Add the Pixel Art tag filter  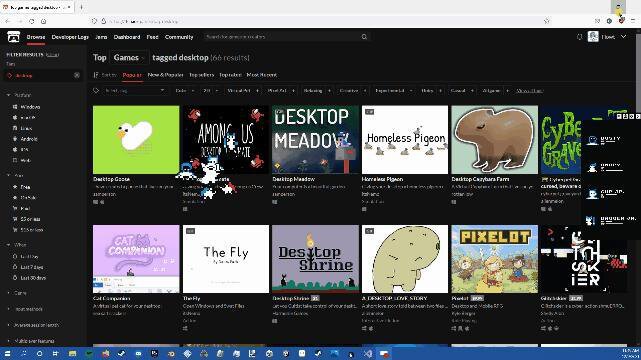click(281, 91)
